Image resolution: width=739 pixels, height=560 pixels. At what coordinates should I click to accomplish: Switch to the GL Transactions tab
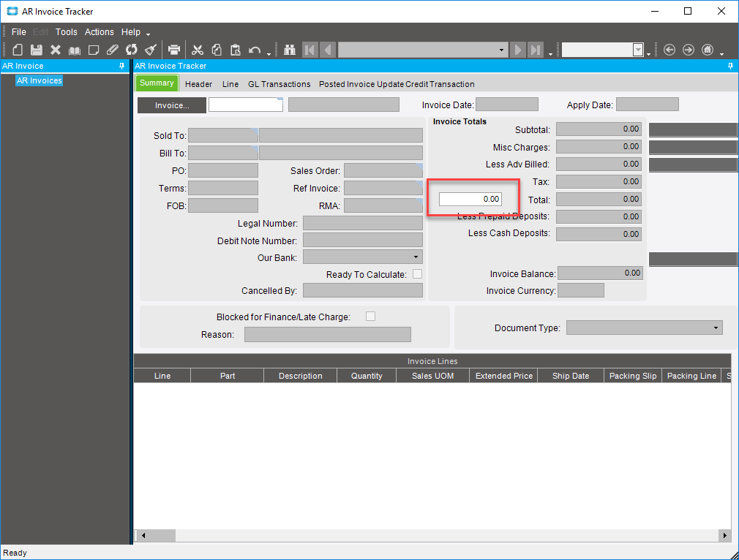(x=279, y=84)
